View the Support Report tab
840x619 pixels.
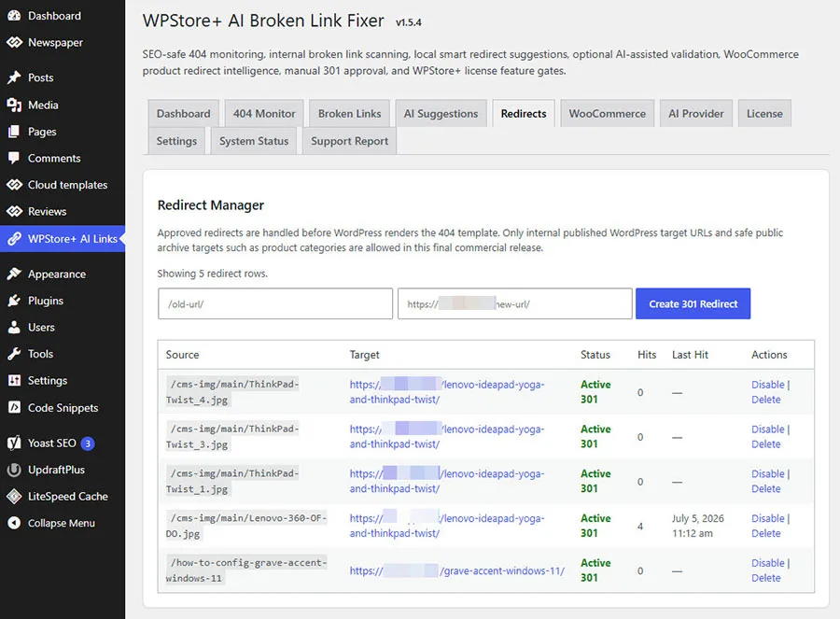click(x=349, y=141)
